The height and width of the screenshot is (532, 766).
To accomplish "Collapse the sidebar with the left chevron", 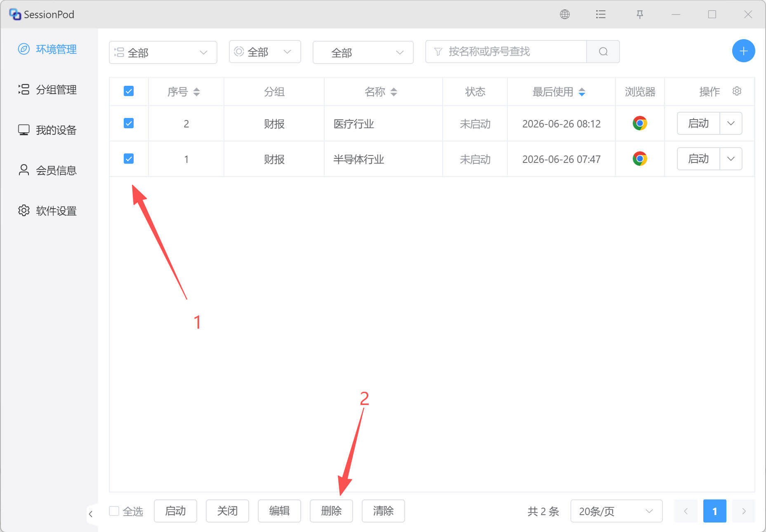I will (91, 514).
